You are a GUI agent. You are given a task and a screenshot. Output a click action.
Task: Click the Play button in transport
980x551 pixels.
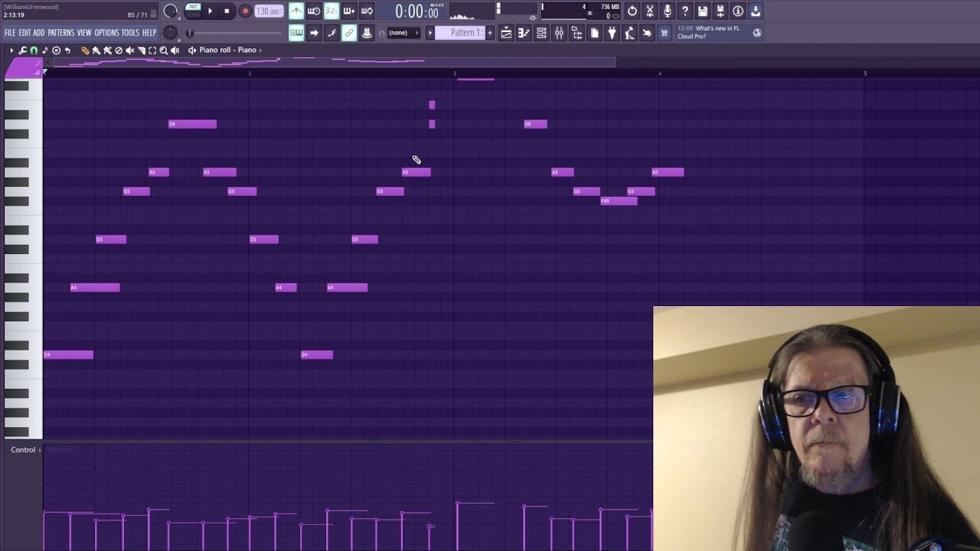pos(210,11)
